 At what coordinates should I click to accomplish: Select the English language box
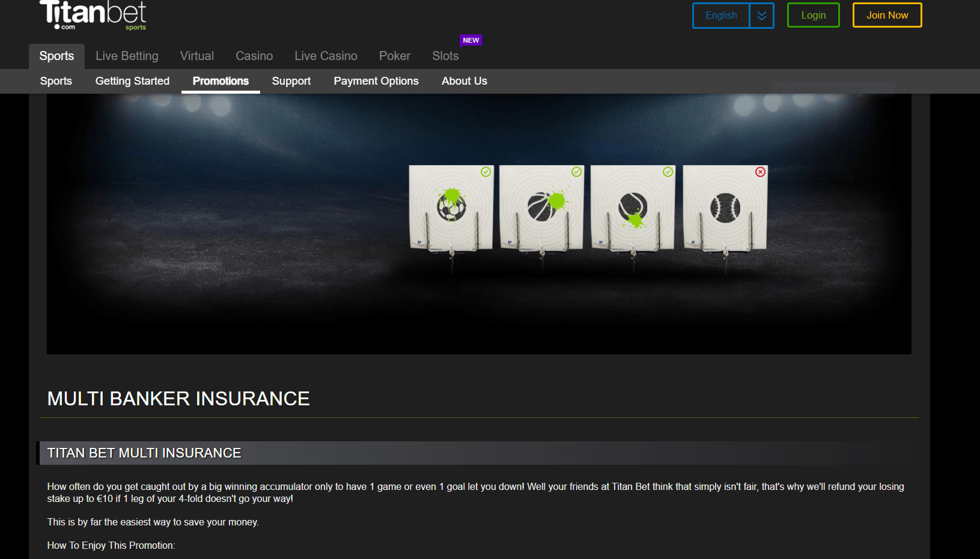pyautogui.click(x=721, y=16)
